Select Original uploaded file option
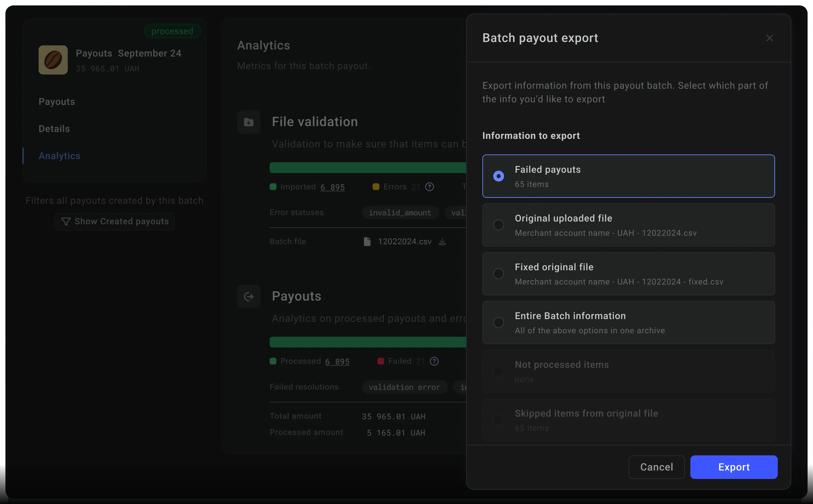 pyautogui.click(x=628, y=225)
